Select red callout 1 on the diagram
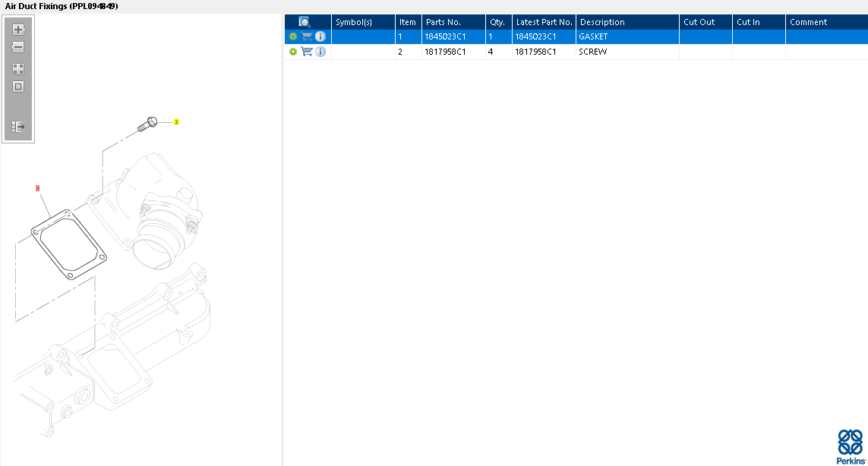Image resolution: width=868 pixels, height=466 pixels. 38,188
